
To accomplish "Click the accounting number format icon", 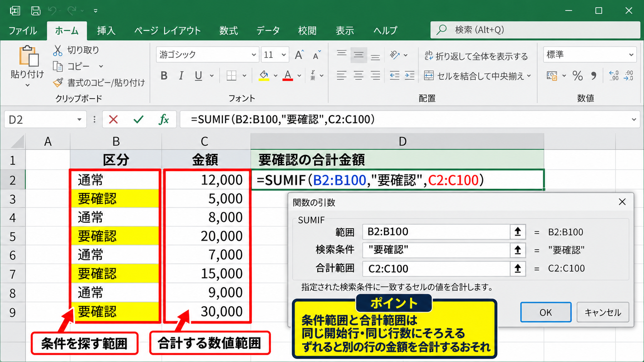I will [552, 76].
